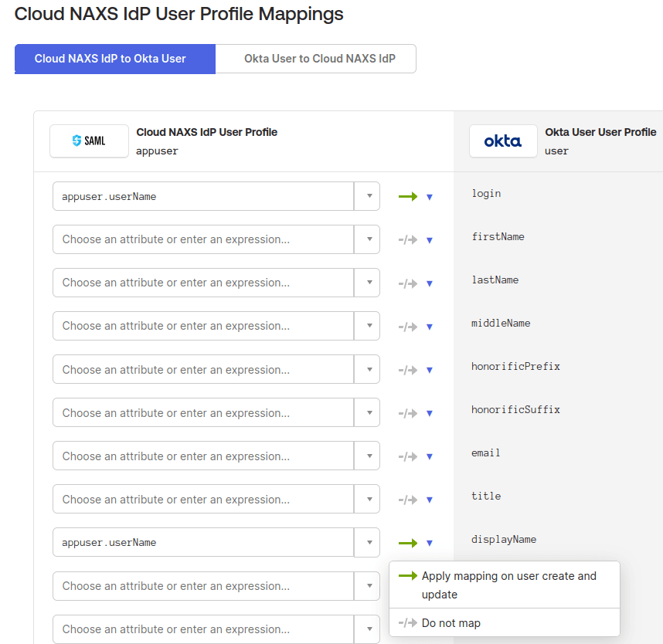Open the mapping arrow for middleName

[x=416, y=327]
